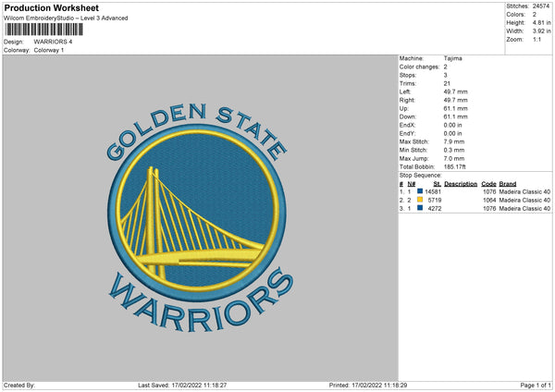Click the Total Bobbin value '185.17ft'

[x=454, y=166]
